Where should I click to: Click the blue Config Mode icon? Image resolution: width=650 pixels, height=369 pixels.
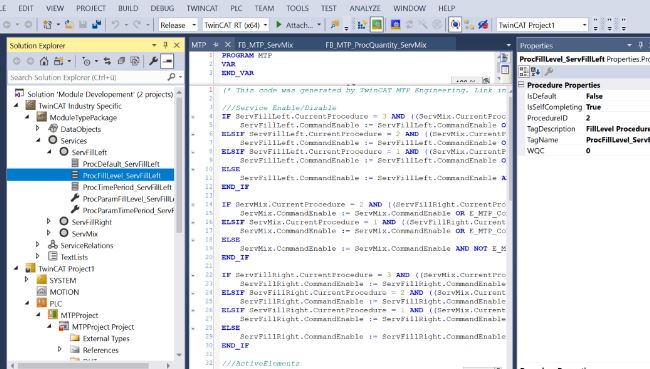[x=395, y=25]
